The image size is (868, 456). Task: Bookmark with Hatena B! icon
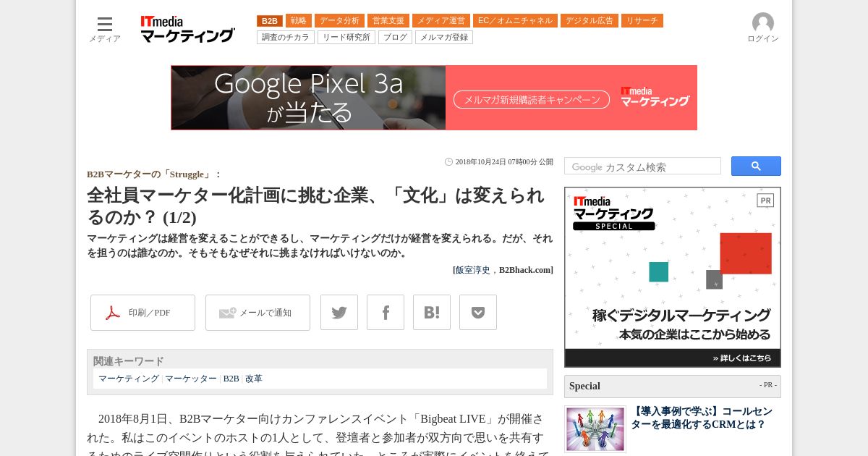[x=432, y=313]
